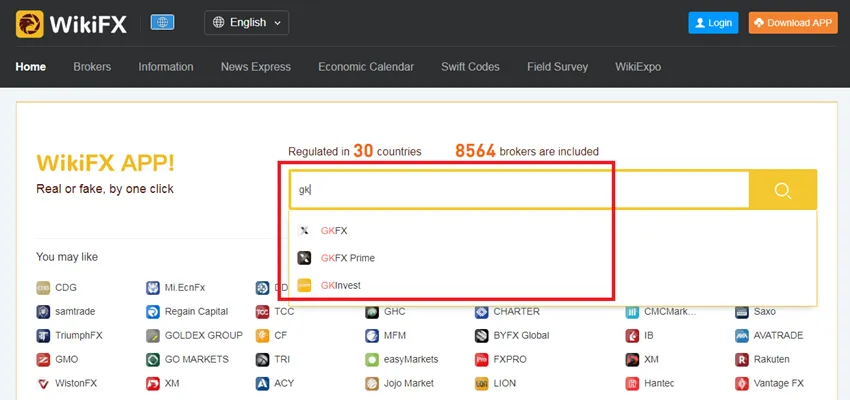Image resolution: width=850 pixels, height=400 pixels.
Task: Open the News Express menu
Action: [256, 67]
